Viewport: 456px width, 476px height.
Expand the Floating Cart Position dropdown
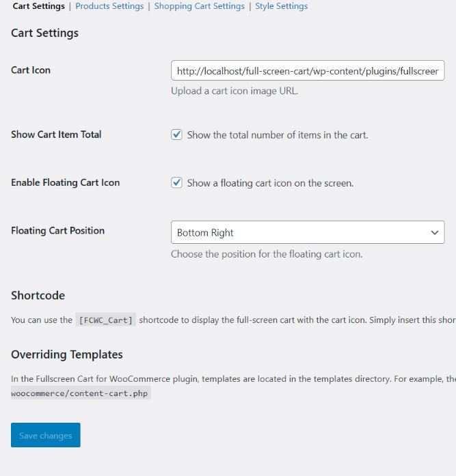[x=307, y=232]
